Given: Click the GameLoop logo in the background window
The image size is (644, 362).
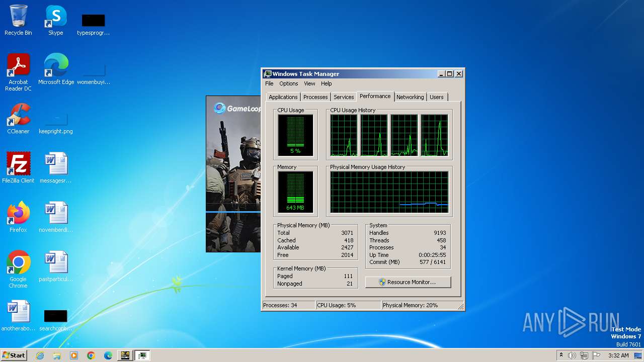Looking at the screenshot, I should tap(237, 108).
